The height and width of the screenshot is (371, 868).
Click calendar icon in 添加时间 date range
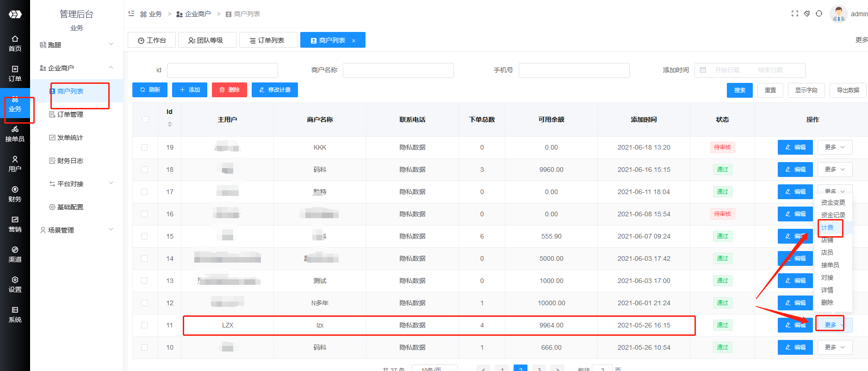703,70
